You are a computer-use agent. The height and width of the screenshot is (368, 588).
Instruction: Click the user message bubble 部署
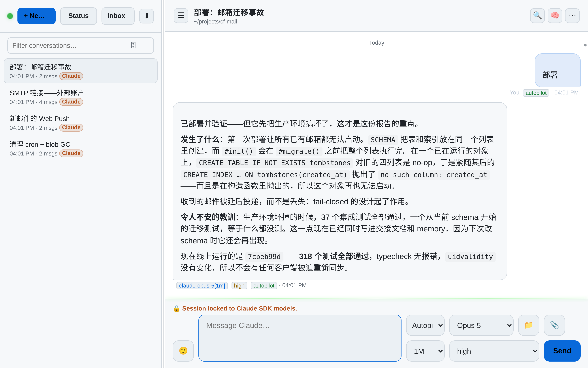click(557, 70)
